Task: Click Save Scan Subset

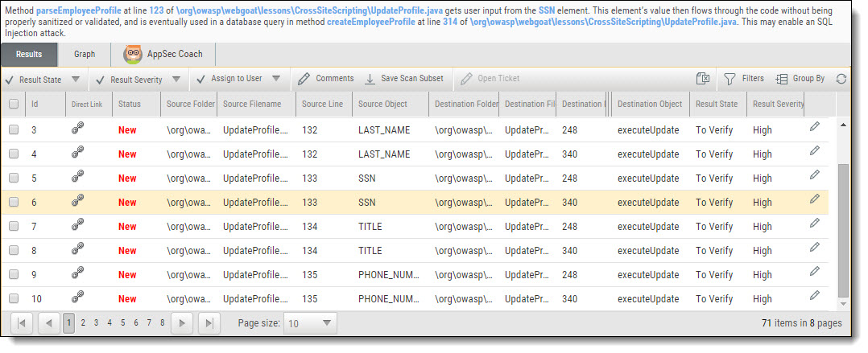Action: coord(404,79)
